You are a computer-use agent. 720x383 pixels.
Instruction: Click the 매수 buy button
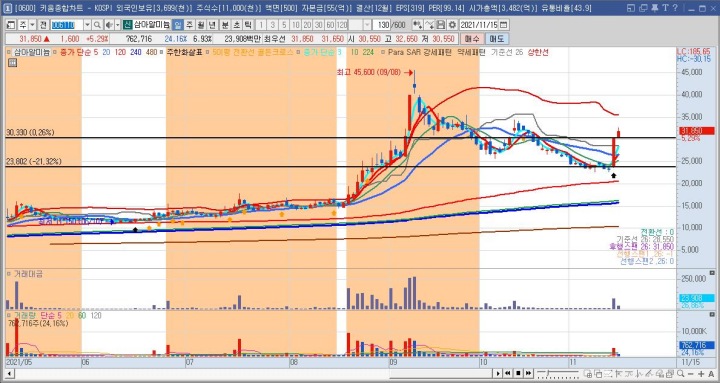click(x=472, y=39)
